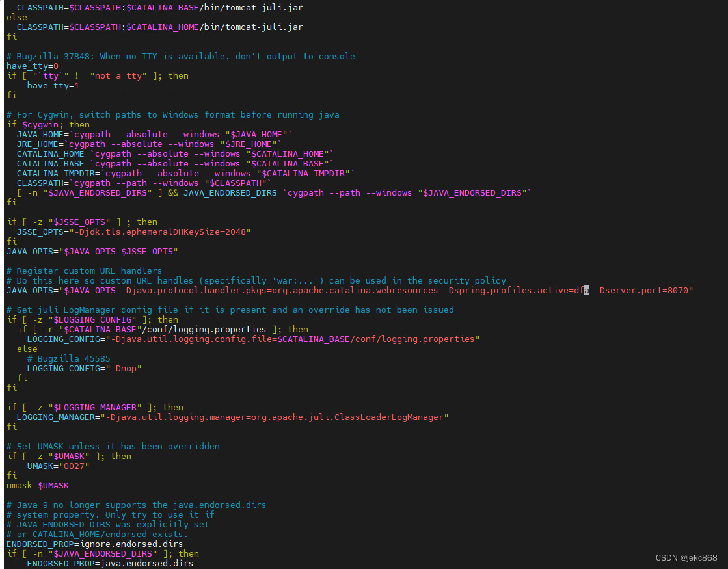The image size is (728, 569).
Task: Click the JAVA_ENDORSED_DIRS cygpath --path line
Action: click(x=274, y=193)
